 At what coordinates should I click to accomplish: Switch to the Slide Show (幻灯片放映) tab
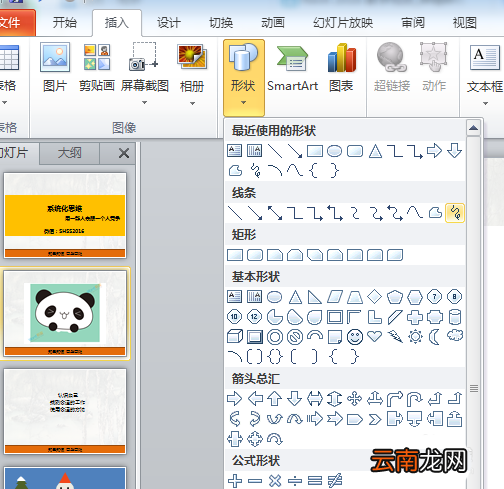point(343,23)
